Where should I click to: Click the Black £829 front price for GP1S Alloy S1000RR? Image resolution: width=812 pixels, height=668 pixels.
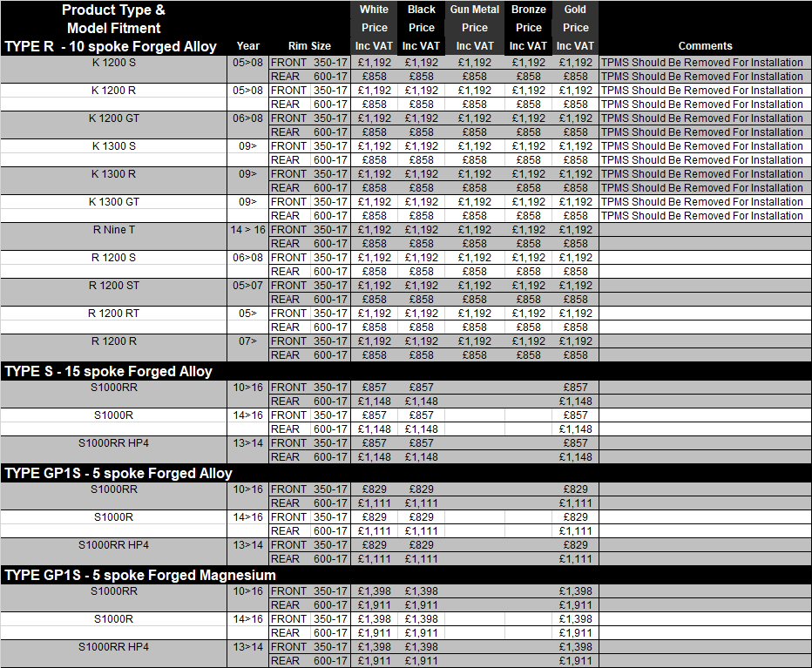point(421,489)
